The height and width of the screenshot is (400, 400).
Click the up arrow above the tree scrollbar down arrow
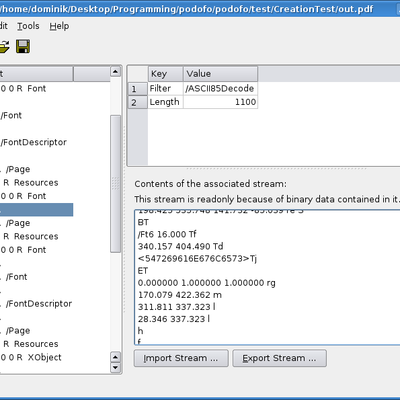click(115, 357)
